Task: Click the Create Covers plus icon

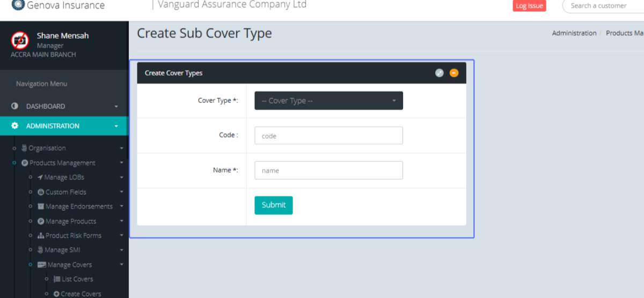Action: click(x=56, y=294)
